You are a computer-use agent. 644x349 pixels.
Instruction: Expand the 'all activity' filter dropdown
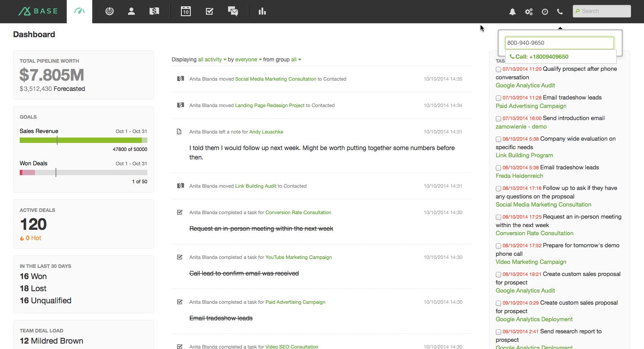coord(212,60)
